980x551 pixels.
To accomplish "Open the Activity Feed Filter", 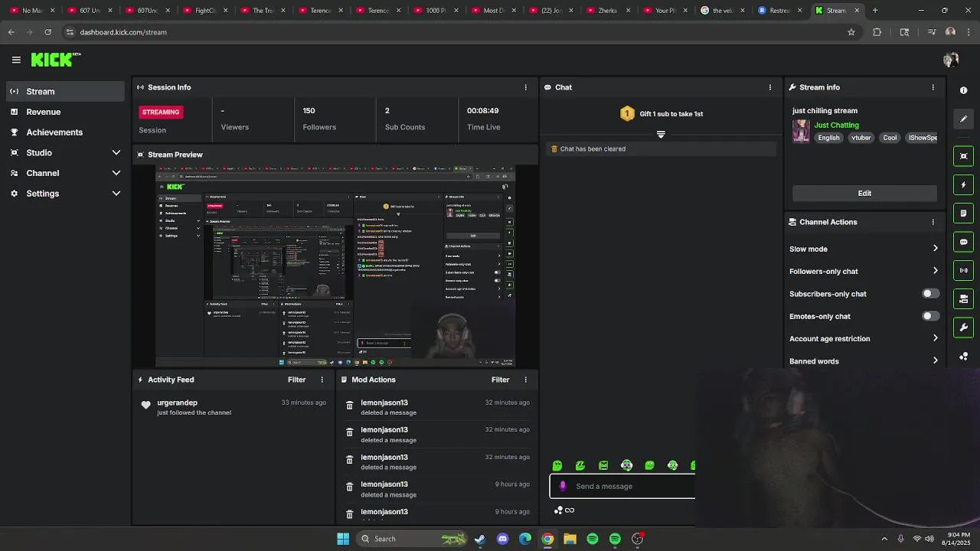I will coord(296,380).
